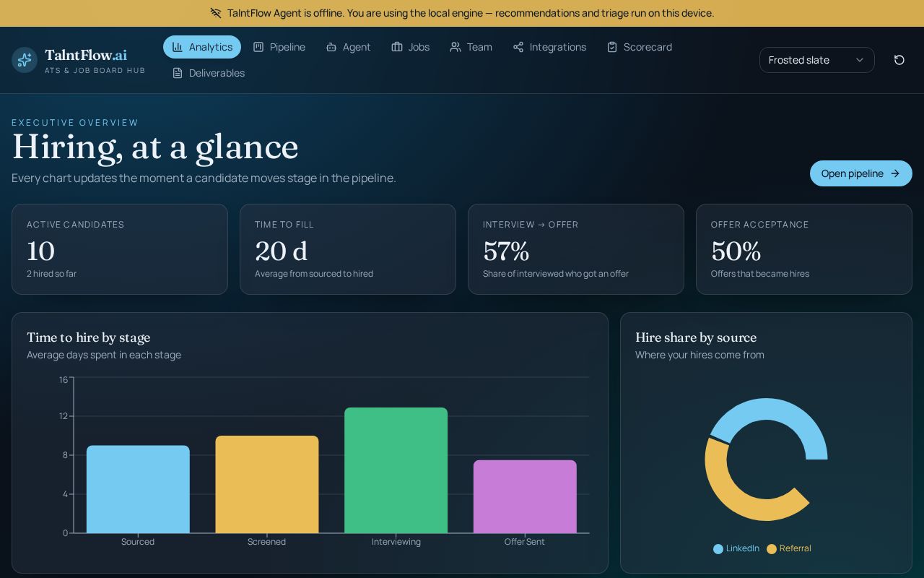
Task: Click the Offer Sent bar in chart
Action: click(x=525, y=496)
